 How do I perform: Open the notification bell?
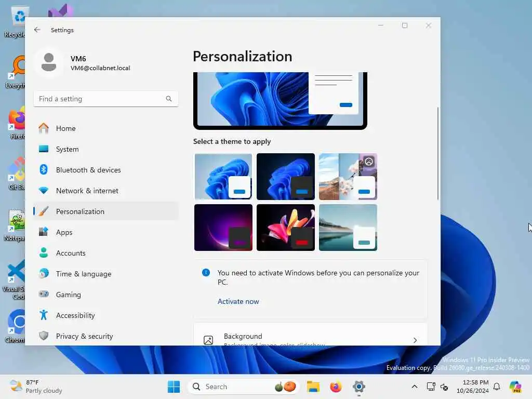coord(497,387)
